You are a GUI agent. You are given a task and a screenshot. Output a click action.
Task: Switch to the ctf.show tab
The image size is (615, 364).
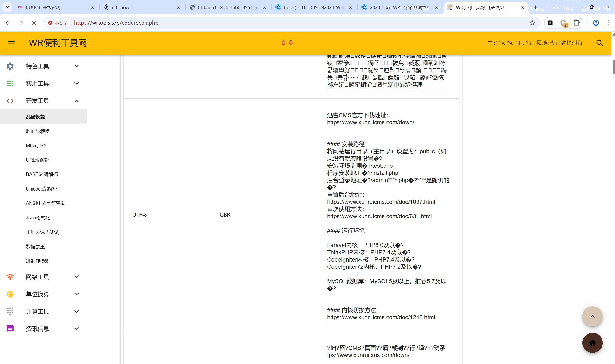point(120,7)
